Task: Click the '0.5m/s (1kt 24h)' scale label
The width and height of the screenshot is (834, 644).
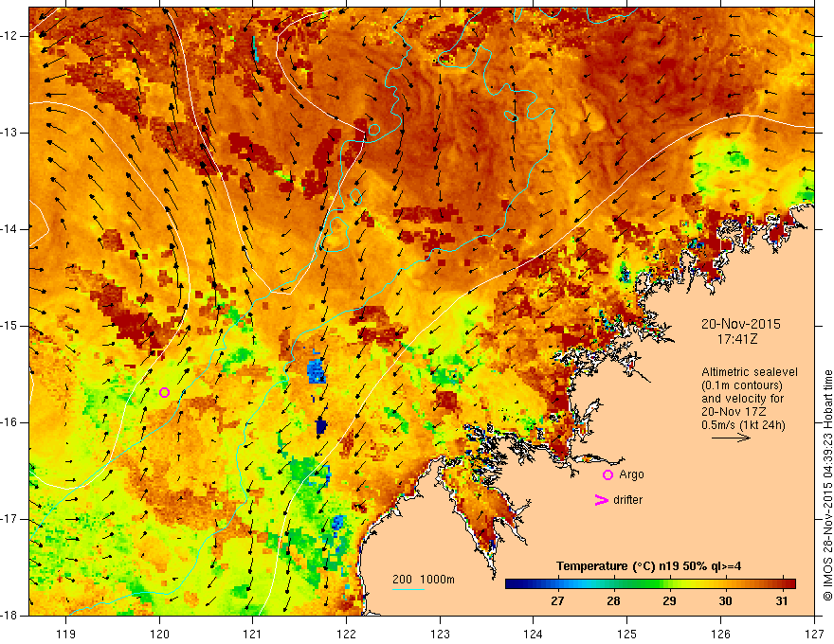Action: click(x=743, y=425)
